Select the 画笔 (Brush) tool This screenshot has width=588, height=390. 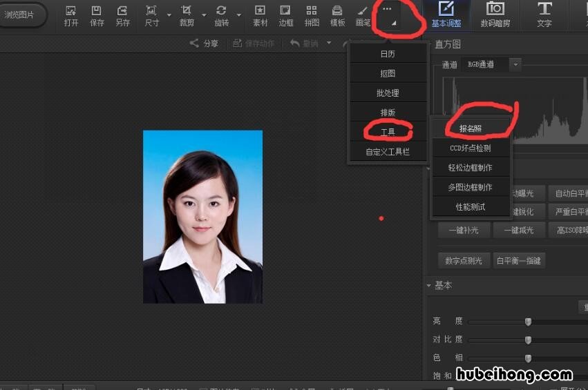point(363,16)
